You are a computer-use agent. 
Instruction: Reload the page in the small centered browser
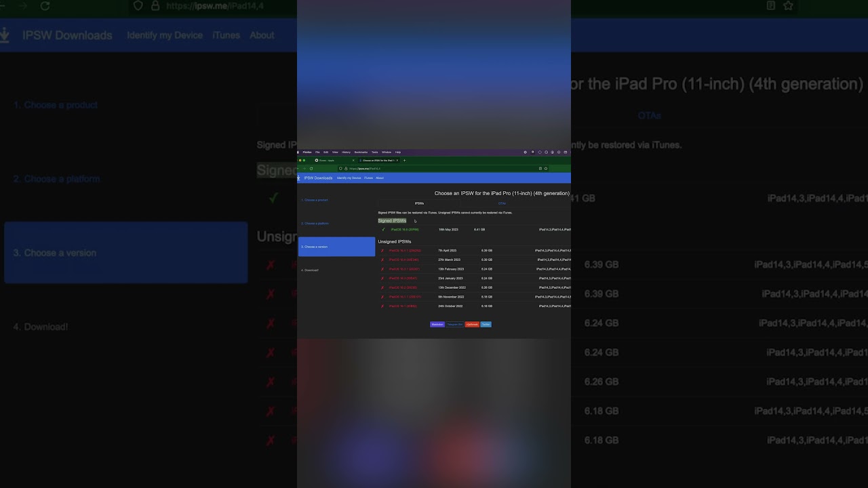click(x=311, y=169)
